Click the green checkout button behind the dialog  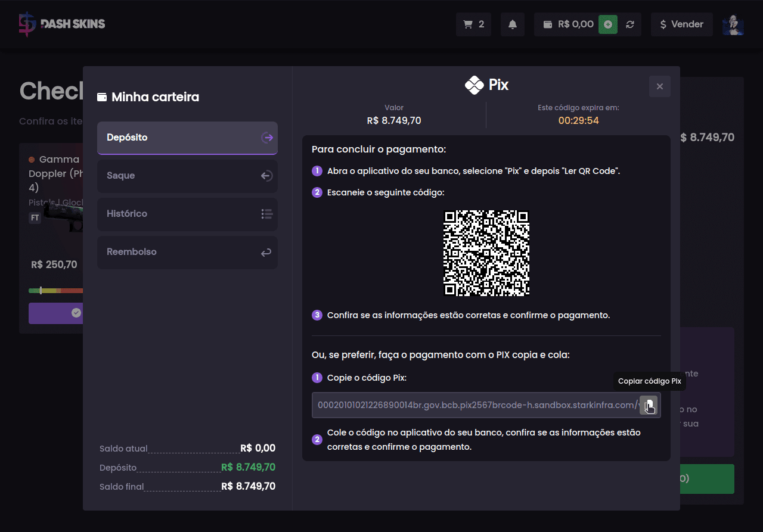coord(707,479)
